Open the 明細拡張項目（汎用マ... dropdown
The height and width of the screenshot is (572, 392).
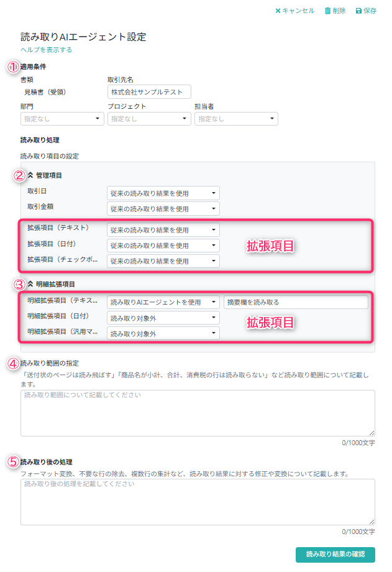(163, 334)
